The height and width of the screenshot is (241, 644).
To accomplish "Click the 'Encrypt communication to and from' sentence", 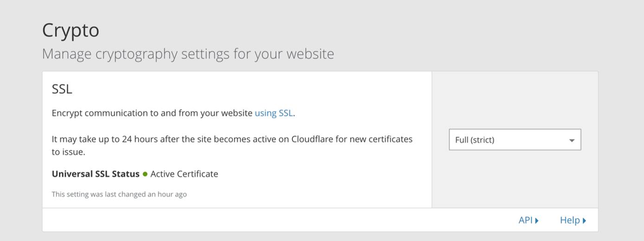I will tap(152, 113).
